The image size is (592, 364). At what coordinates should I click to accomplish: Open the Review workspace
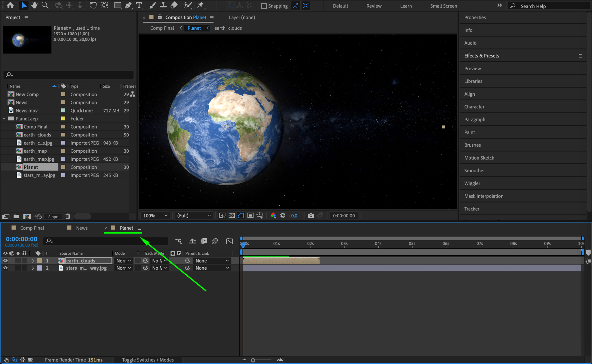click(374, 6)
